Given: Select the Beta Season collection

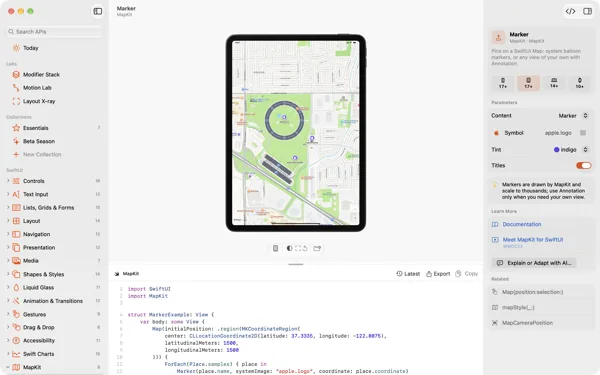Looking at the screenshot, I should point(39,141).
